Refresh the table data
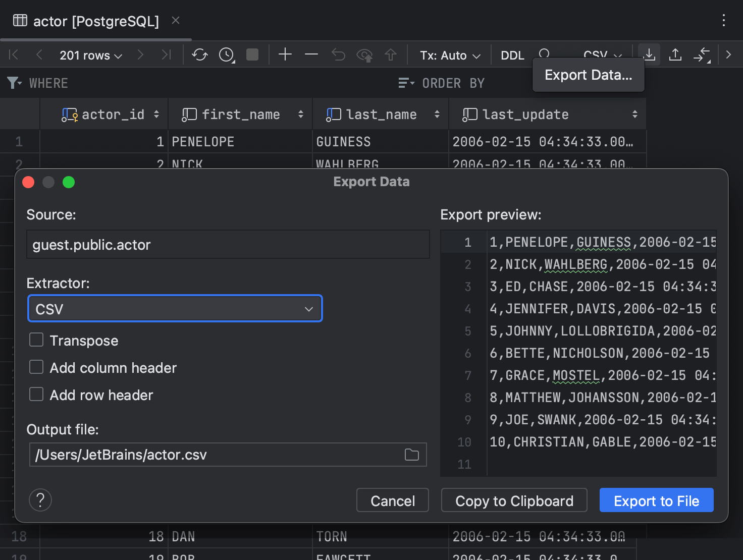Screen dimensions: 743x560 199,54
